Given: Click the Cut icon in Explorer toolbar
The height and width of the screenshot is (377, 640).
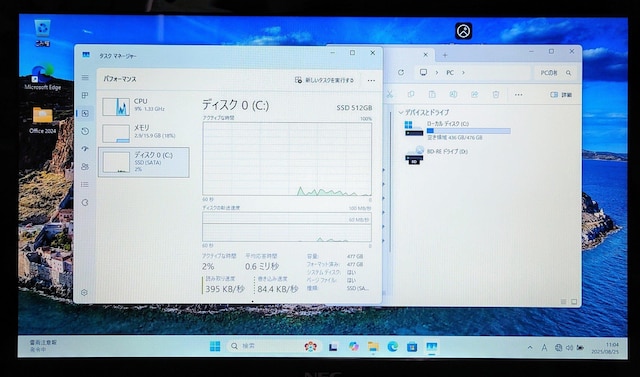Looking at the screenshot, I should (x=390, y=94).
